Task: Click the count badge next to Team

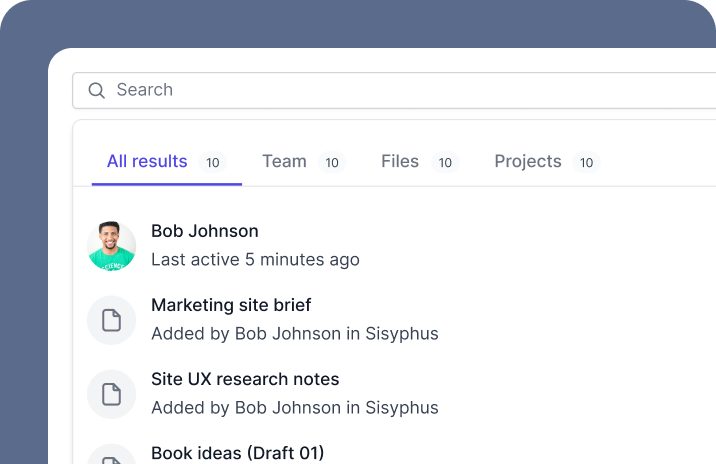Action: (x=332, y=162)
